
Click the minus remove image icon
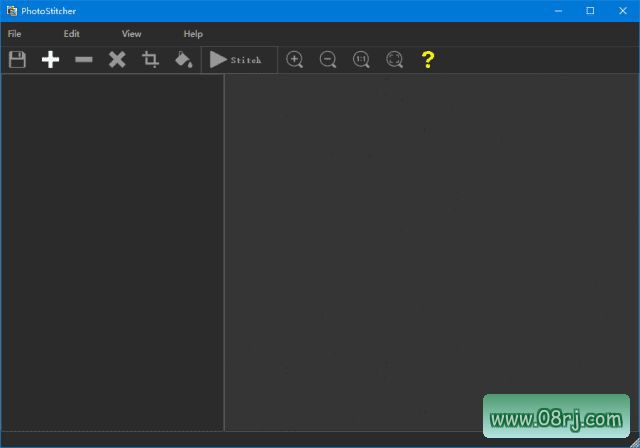tap(84, 60)
